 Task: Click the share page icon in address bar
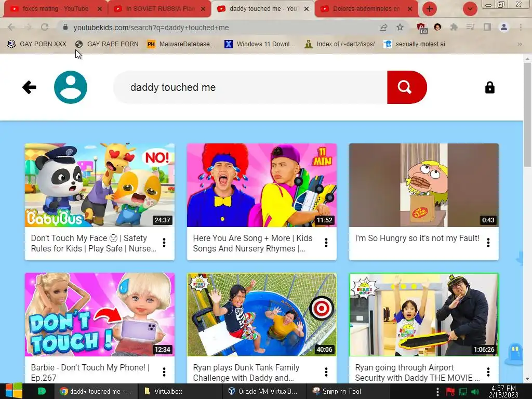383,28
